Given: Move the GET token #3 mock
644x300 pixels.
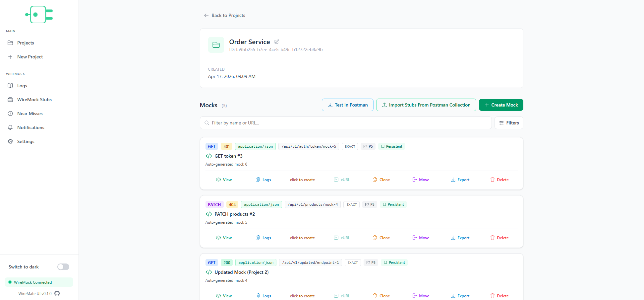Looking at the screenshot, I should [421, 180].
